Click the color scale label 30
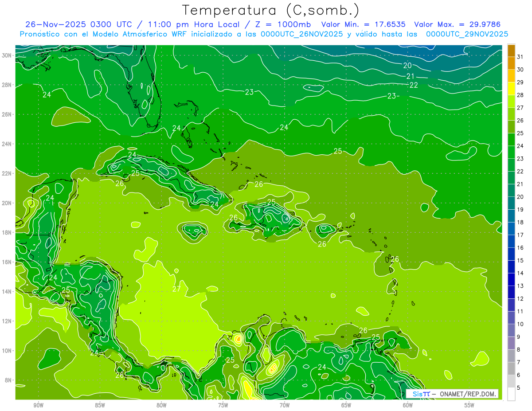This screenshot has width=532, height=411. pyautogui.click(x=520, y=69)
